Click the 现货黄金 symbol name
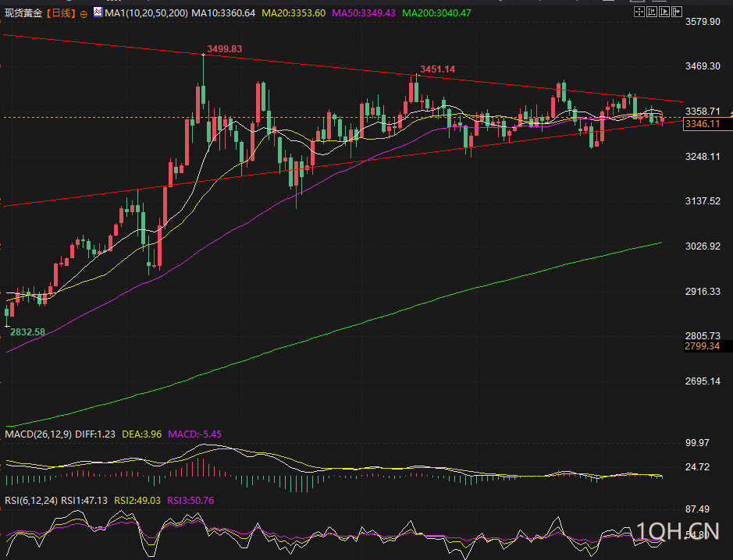The image size is (733, 560). tap(23, 13)
